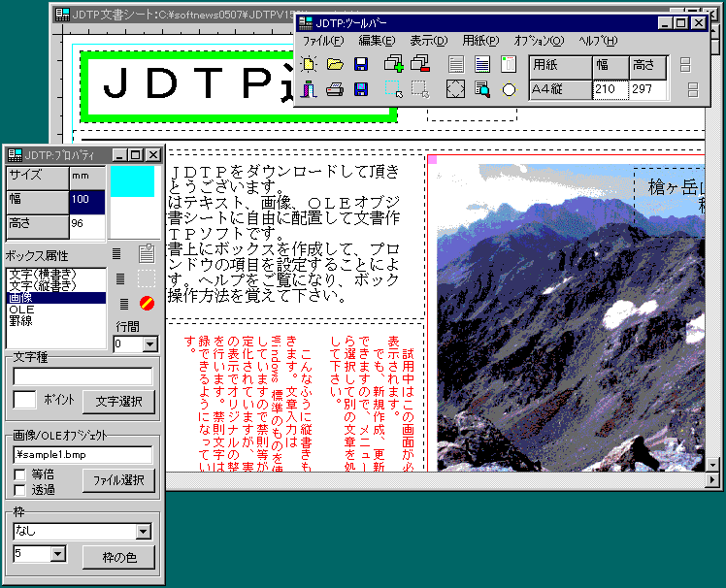Click the left-aligned lines icon beside ボックス属性
Viewport: 726px width, 588px height.
(x=116, y=253)
